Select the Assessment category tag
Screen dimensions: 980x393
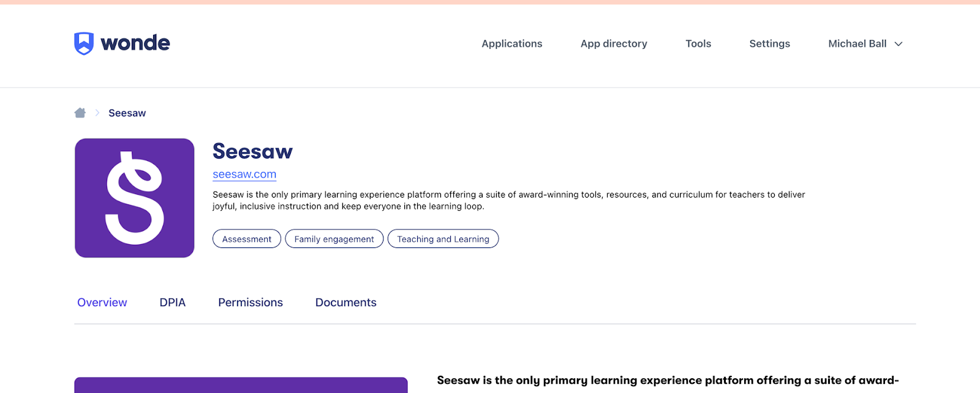click(247, 239)
